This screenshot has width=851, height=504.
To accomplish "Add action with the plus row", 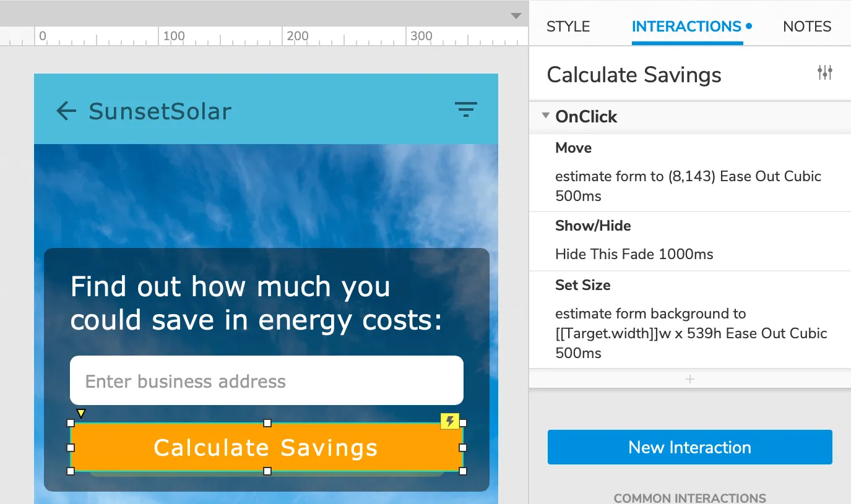I will click(x=689, y=379).
